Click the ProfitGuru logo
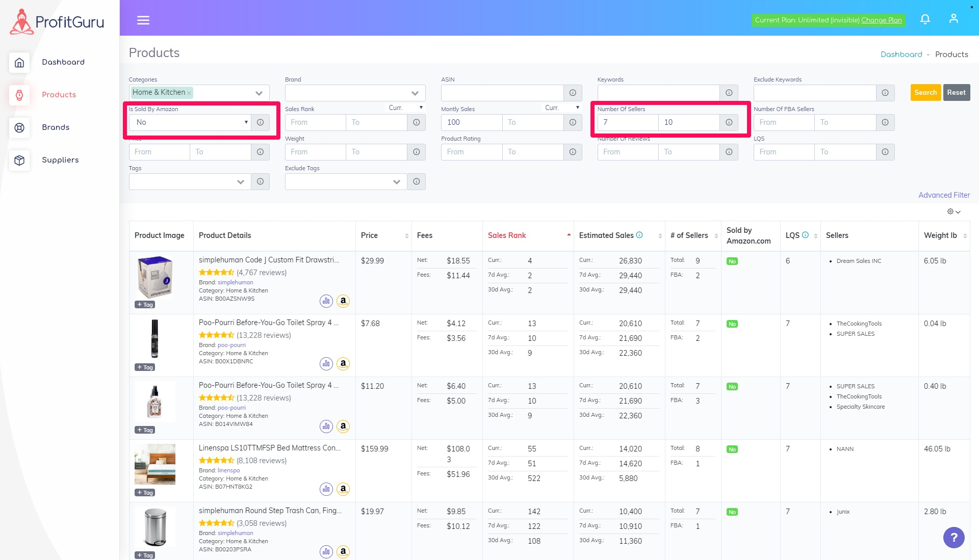The height and width of the screenshot is (560, 979). point(57,21)
